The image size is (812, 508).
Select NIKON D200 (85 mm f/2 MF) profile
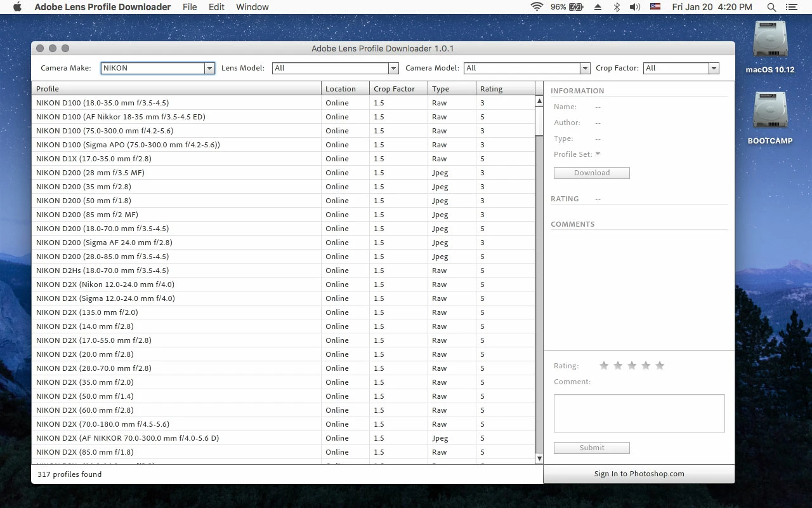tap(283, 215)
